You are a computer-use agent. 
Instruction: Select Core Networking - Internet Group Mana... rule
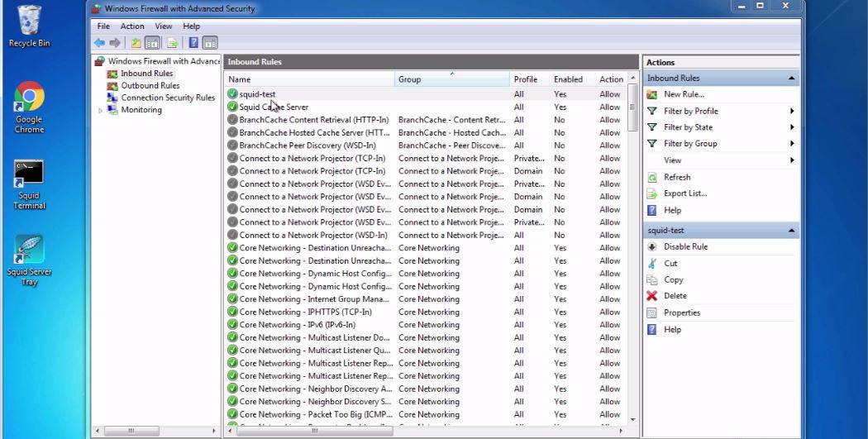pyautogui.click(x=427, y=299)
